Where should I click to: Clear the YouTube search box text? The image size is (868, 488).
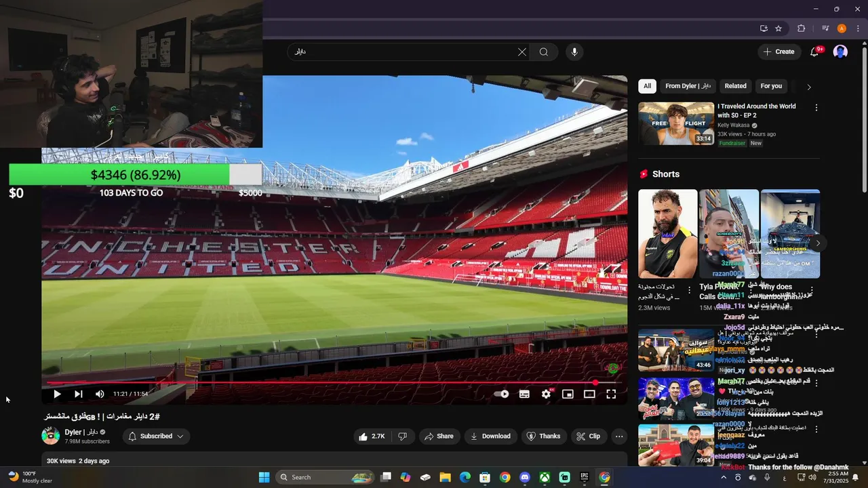(522, 52)
